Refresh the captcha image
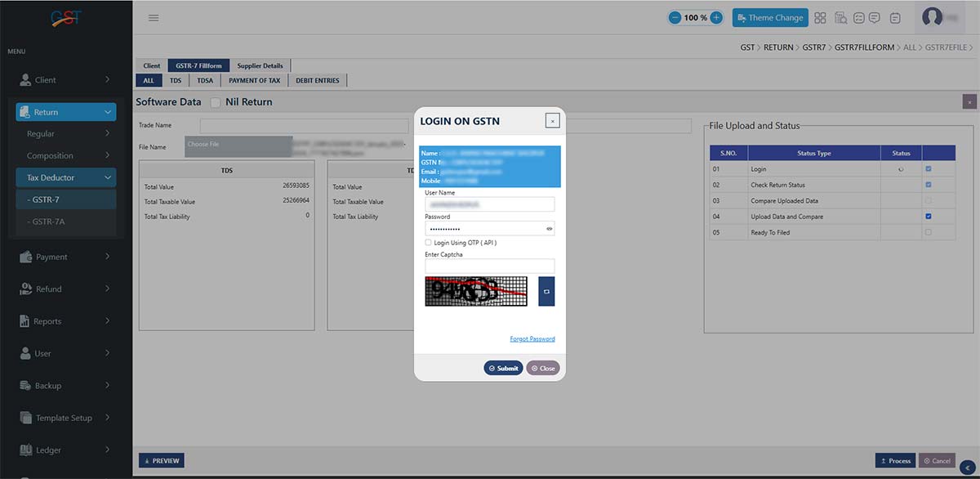Screen dimensions: 980x479 546,291
